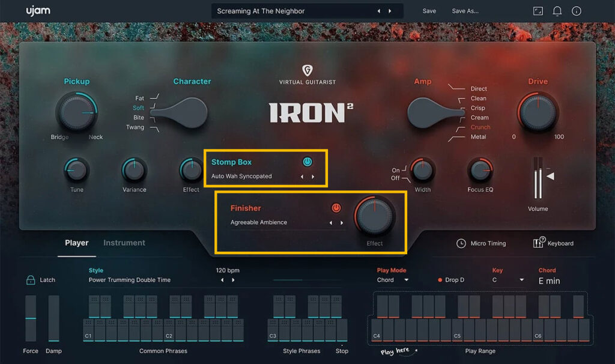Viewport: 615px width, 364px height.
Task: Toggle Stomp Box power button
Action: click(x=307, y=162)
